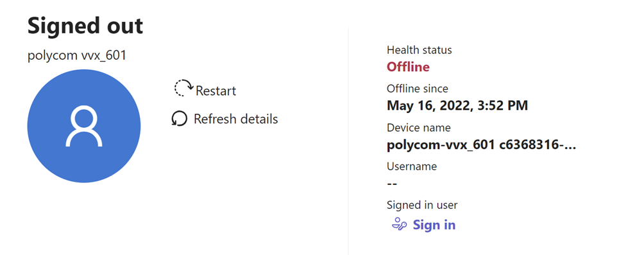Click the white user silhouette icon
The height and width of the screenshot is (255, 644).
[84, 127]
